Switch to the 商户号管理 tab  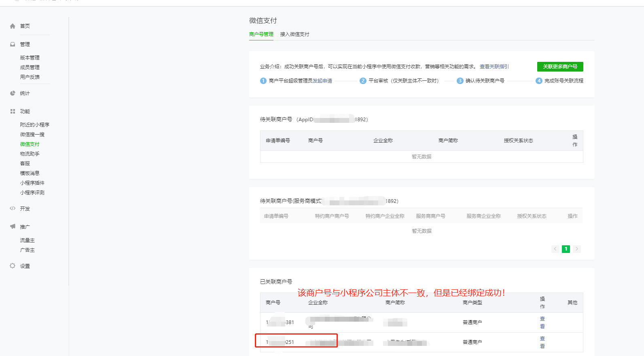coord(261,34)
